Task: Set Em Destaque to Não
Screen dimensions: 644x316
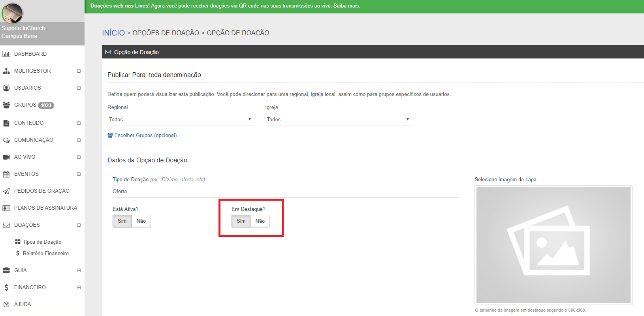Action: (x=260, y=221)
